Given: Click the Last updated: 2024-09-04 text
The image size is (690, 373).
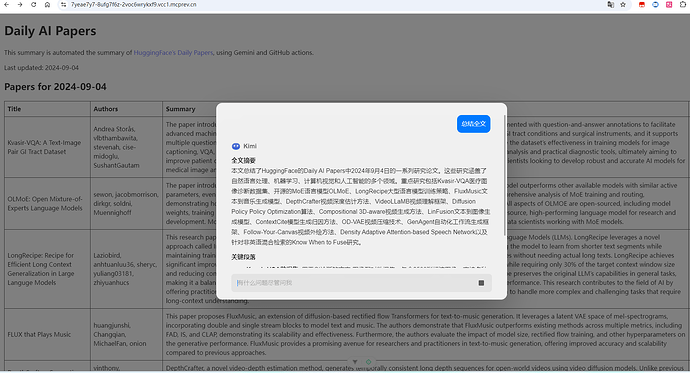Looking at the screenshot, I should [x=41, y=68].
